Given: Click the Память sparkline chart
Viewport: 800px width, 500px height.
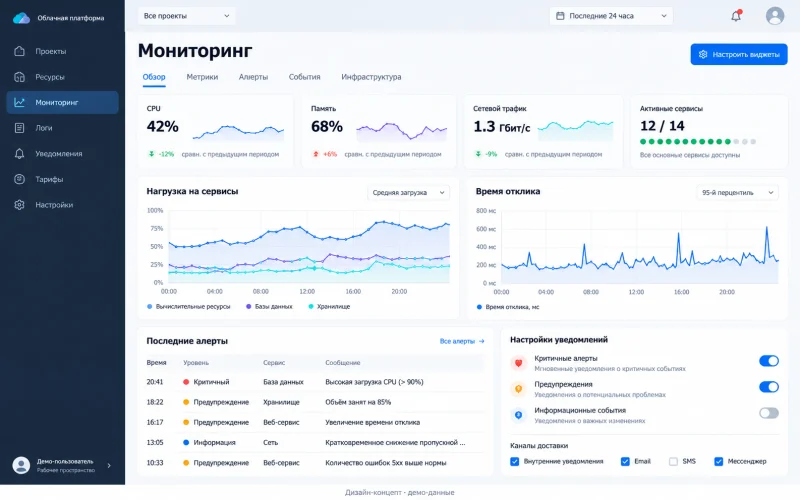Looking at the screenshot, I should coord(402,132).
